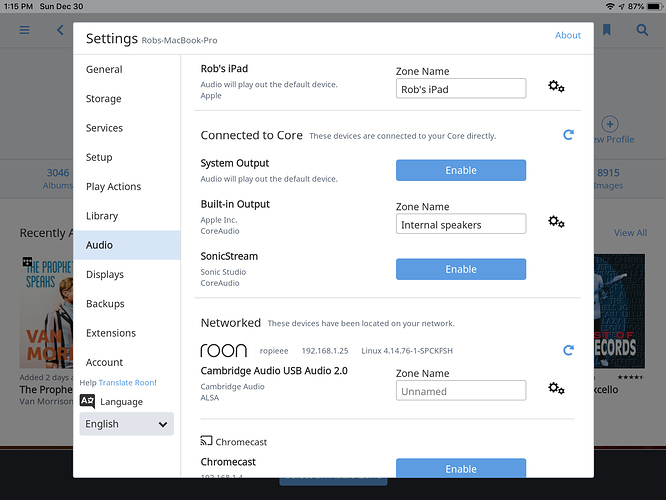Select the Setup settings tab
Image resolution: width=666 pixels, height=500 pixels.
[x=127, y=157]
